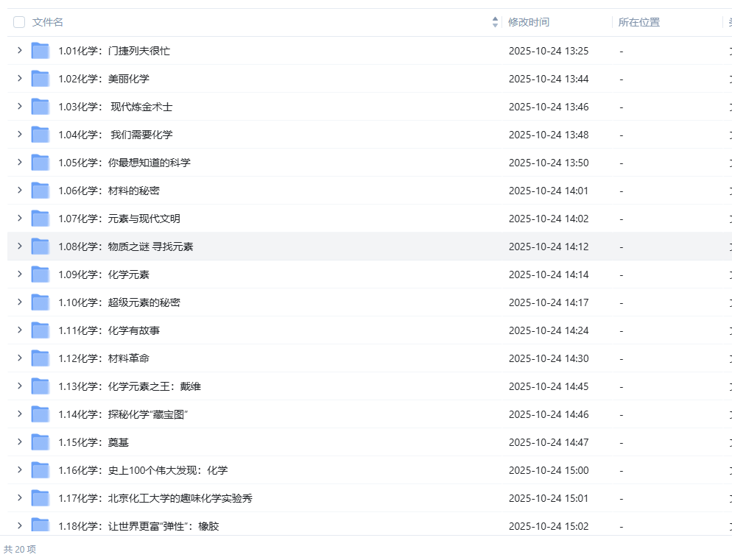This screenshot has height=560, width=732.
Task: Expand the 1.17化学：北京化工大学 folder
Action: [x=20, y=498]
